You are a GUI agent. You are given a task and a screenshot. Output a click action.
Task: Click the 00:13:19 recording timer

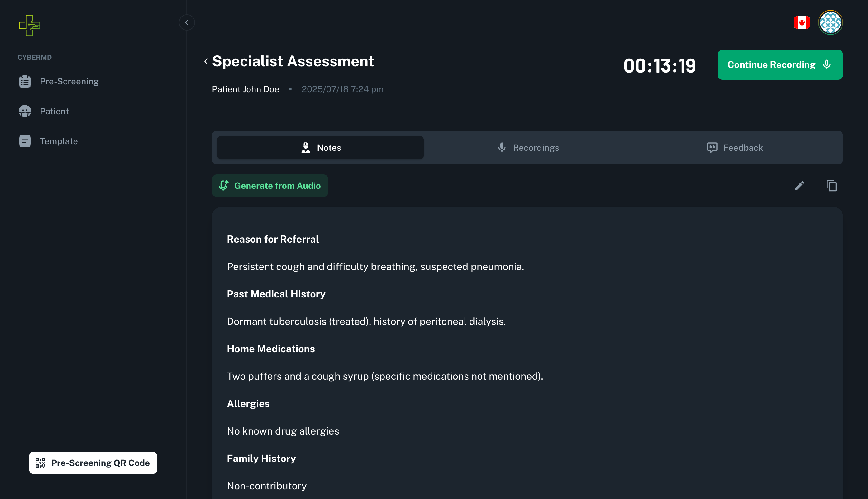coord(659,65)
